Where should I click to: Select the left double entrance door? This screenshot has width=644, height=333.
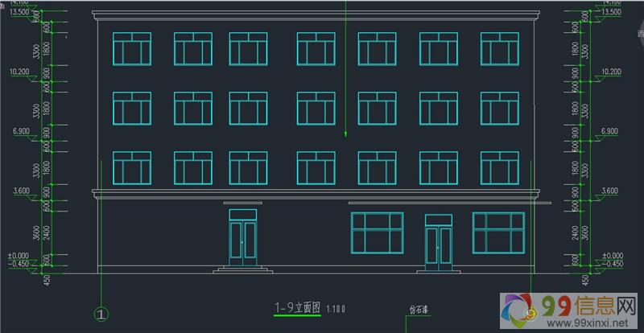(x=242, y=243)
